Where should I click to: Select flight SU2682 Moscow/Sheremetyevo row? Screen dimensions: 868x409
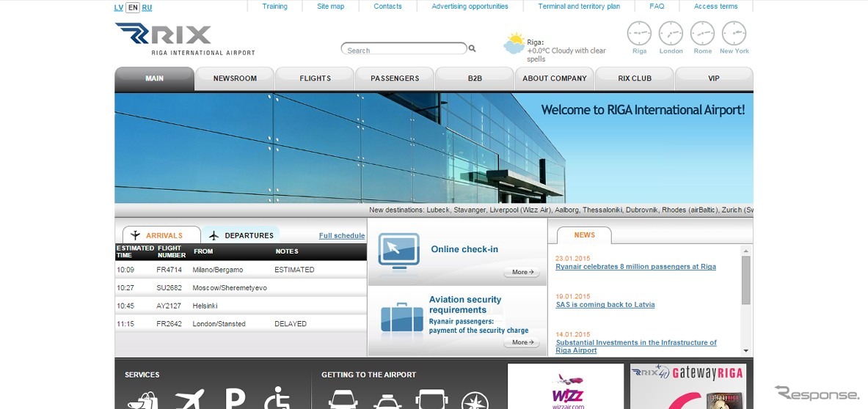pos(241,287)
